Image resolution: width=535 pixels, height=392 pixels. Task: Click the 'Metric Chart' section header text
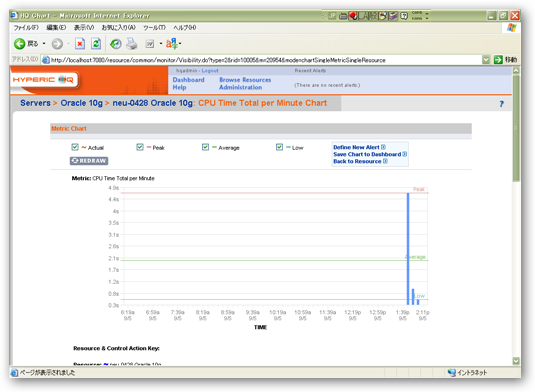[69, 129]
